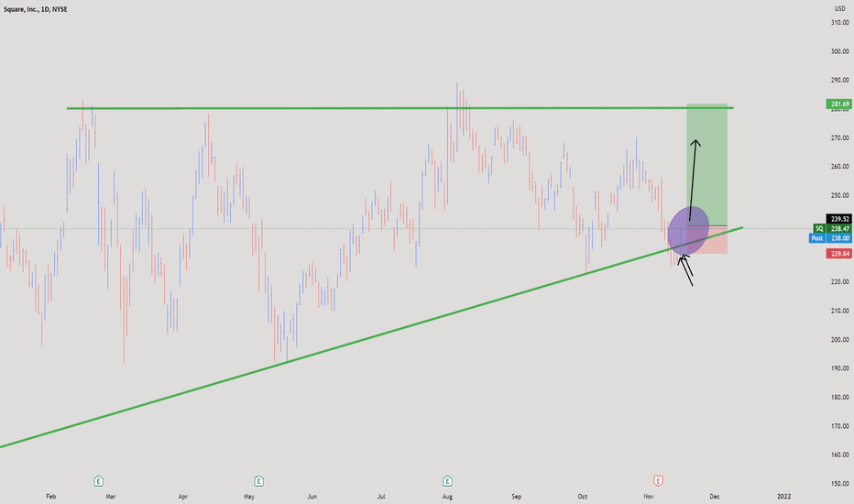Click the May label on time axis
This screenshot has width=854, height=504.
[249, 497]
